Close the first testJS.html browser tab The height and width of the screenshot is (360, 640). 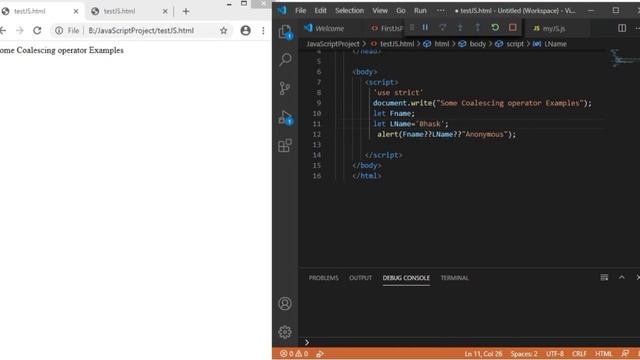(x=76, y=11)
